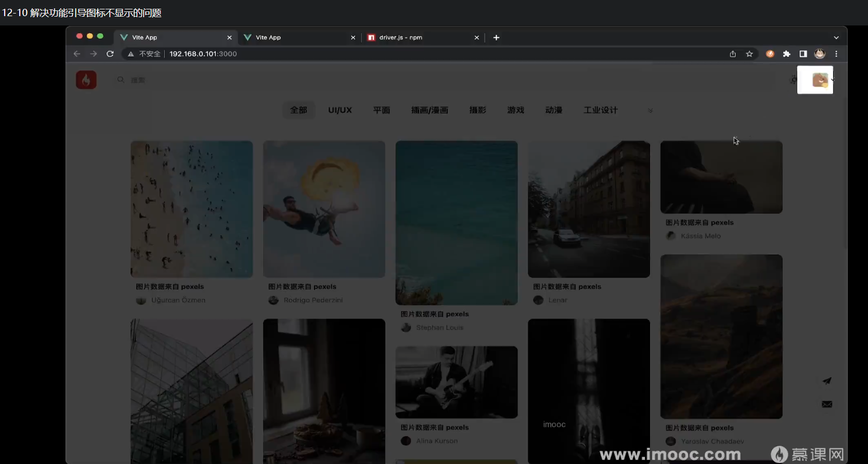The height and width of the screenshot is (464, 868).
Task: Open the parachute jumper photo thumbnail
Action: [324, 209]
